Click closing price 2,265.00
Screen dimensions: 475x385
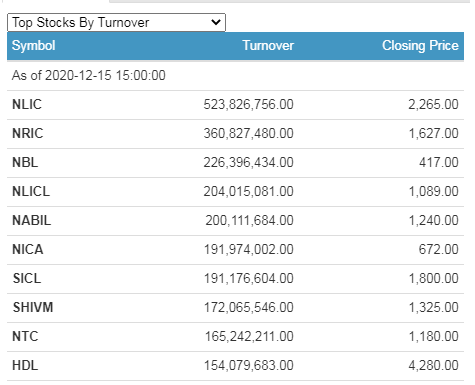point(434,104)
